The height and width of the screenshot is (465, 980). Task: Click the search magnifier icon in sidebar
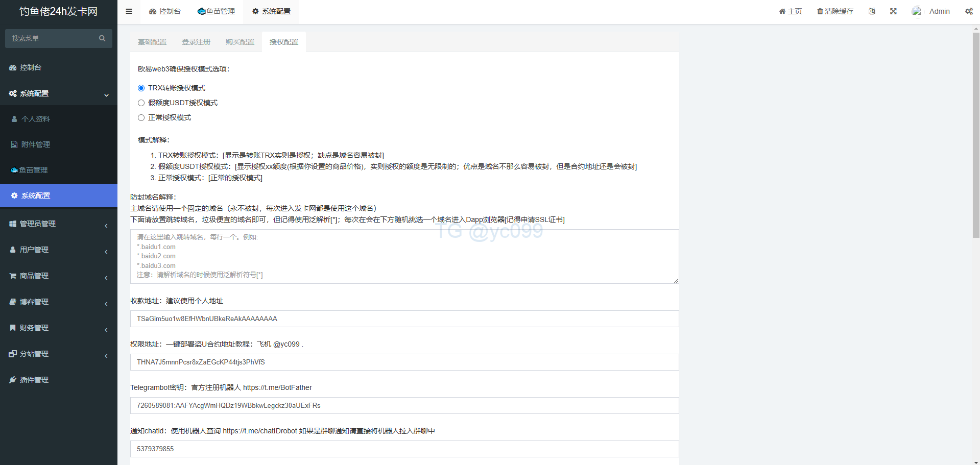coord(102,38)
